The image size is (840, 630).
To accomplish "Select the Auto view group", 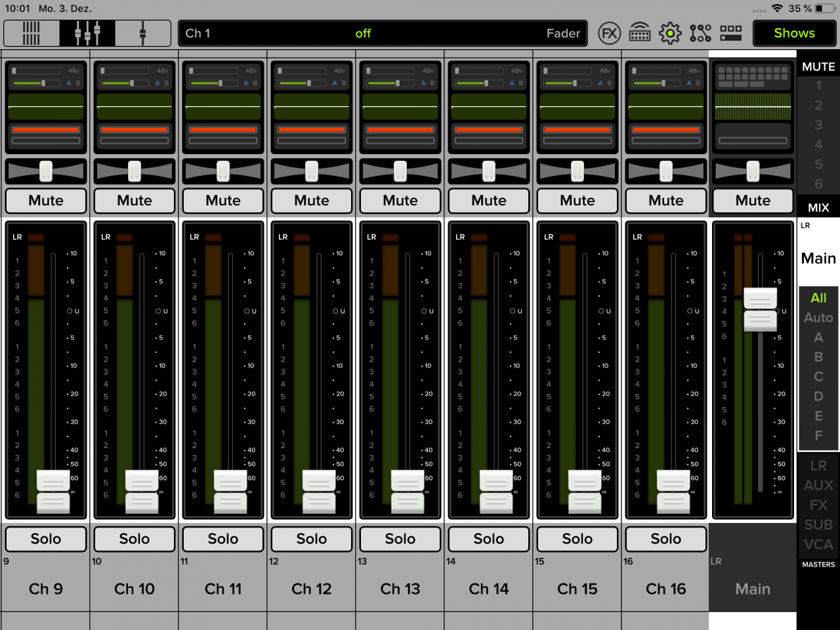I will pyautogui.click(x=818, y=318).
